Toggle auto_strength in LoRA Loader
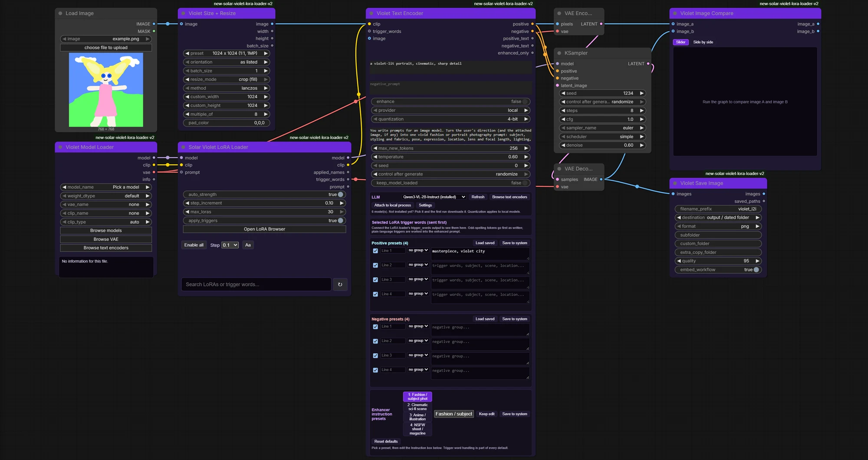The image size is (868, 460). 340,195
